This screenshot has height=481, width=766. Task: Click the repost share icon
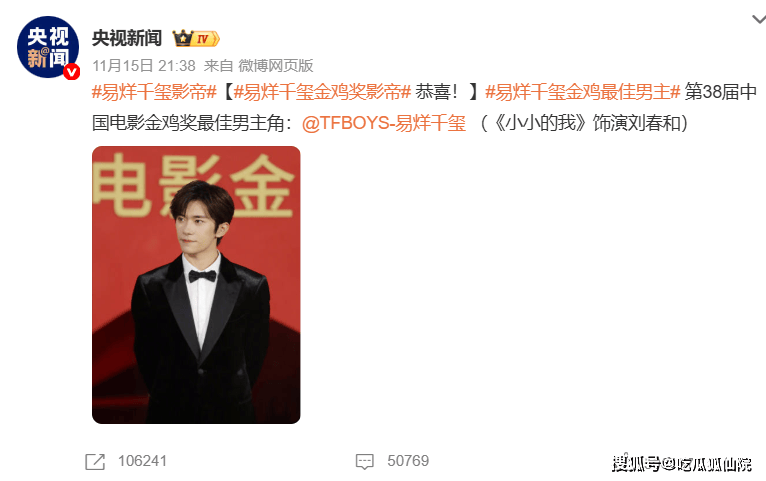pyautogui.click(x=95, y=461)
